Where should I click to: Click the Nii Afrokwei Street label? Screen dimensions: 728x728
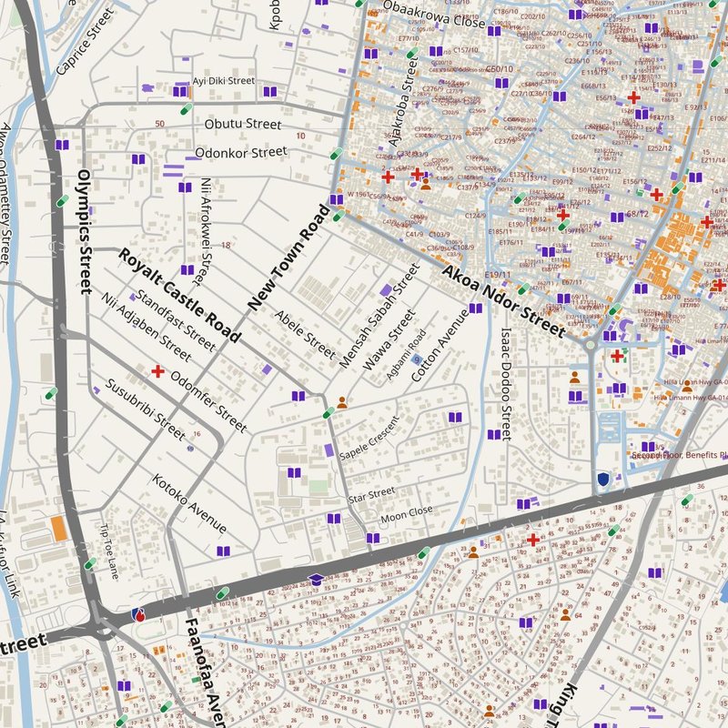pos(204,231)
